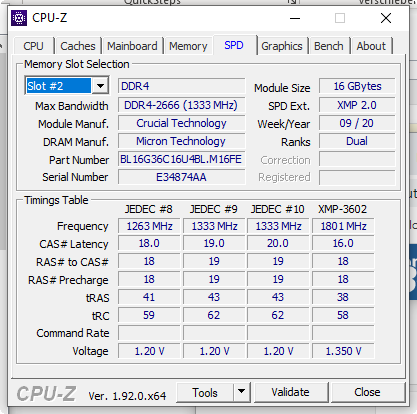
Task: Click the Micron Technology DRAM manufacturer value
Action: click(182, 141)
